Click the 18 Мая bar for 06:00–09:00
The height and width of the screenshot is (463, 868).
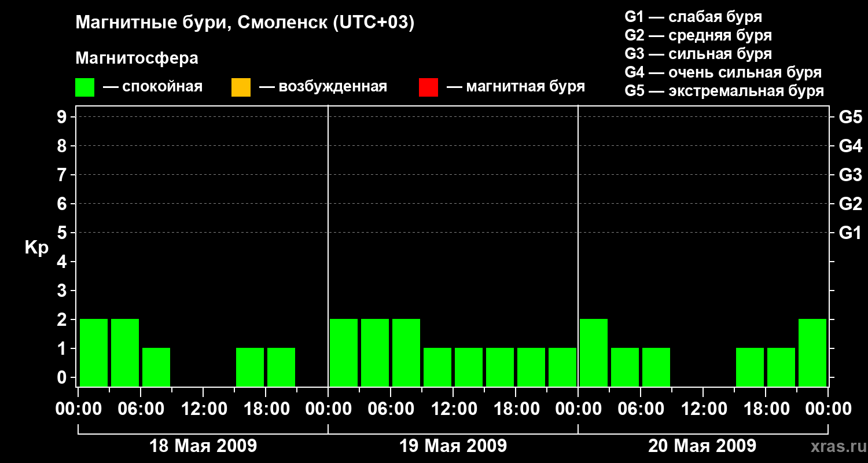click(156, 367)
